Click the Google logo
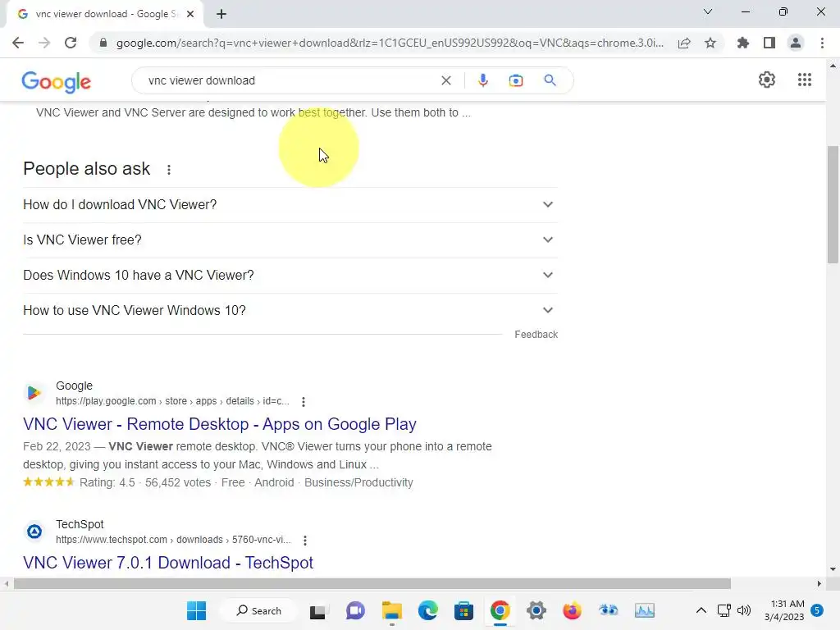 (x=57, y=81)
